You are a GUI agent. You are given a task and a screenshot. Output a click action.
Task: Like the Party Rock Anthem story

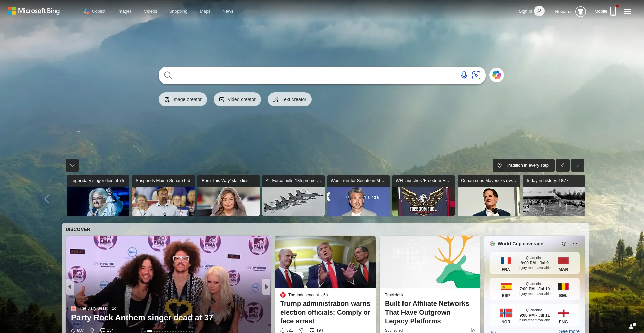[x=77, y=330]
